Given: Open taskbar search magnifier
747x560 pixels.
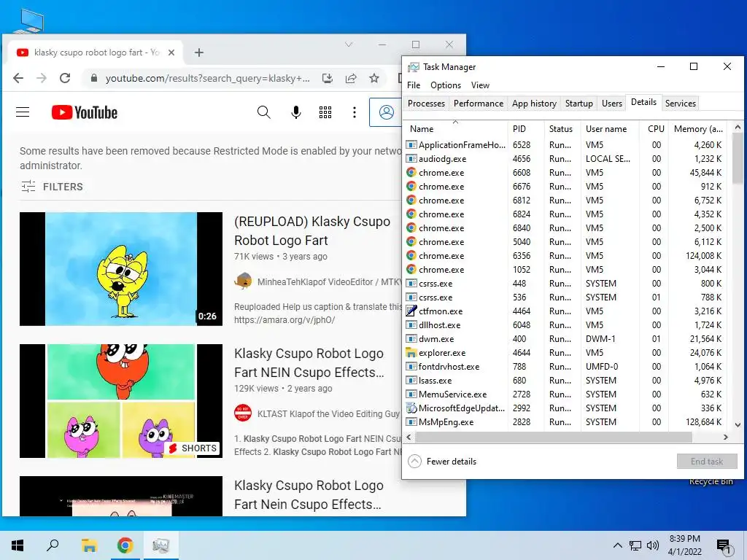Looking at the screenshot, I should [53, 545].
